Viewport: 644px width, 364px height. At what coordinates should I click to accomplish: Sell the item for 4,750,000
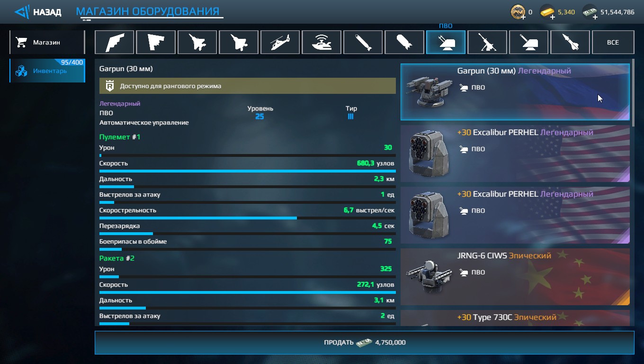tap(364, 342)
